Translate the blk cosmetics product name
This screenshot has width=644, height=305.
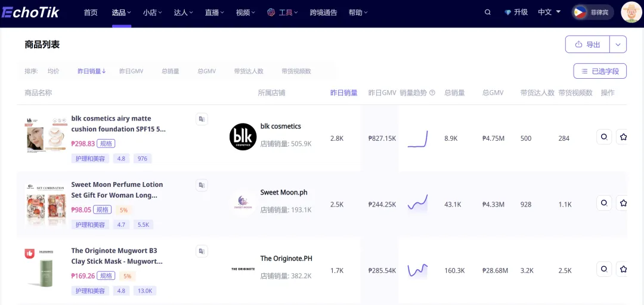202,119
